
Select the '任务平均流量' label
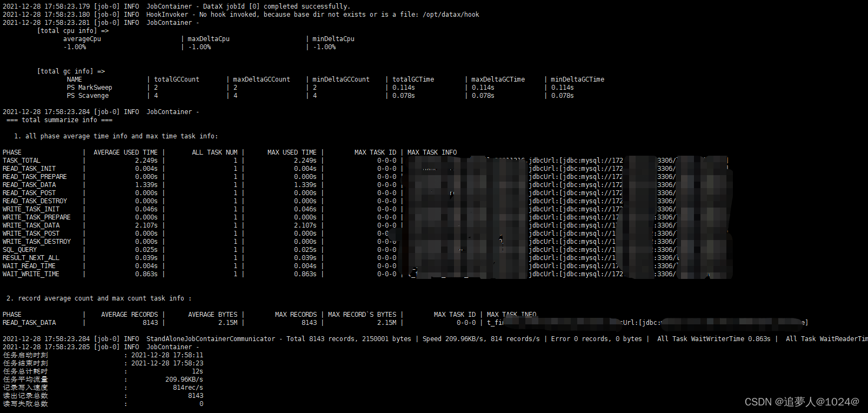pos(25,379)
